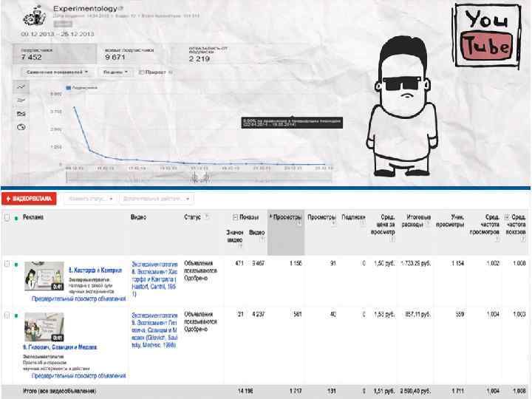Click green status dot for Хасторф ad
The width and height of the screenshot is (532, 399).
pos(16,265)
